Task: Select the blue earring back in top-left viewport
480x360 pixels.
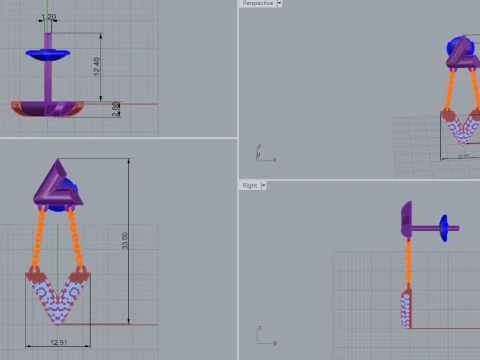Action: coord(48,55)
